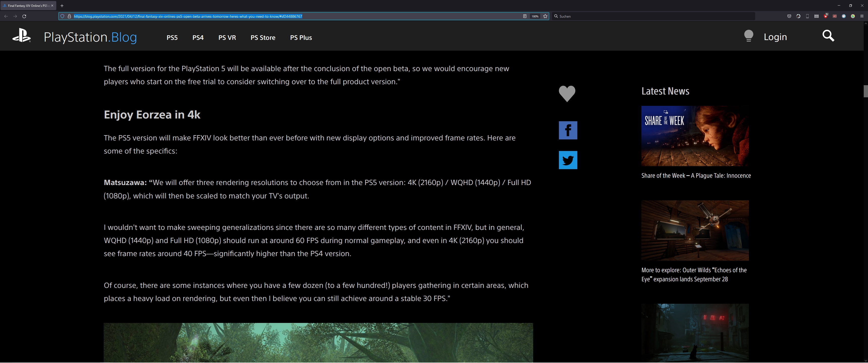The image size is (868, 363).
Task: Click the PlayStation logo icon
Action: pos(21,35)
